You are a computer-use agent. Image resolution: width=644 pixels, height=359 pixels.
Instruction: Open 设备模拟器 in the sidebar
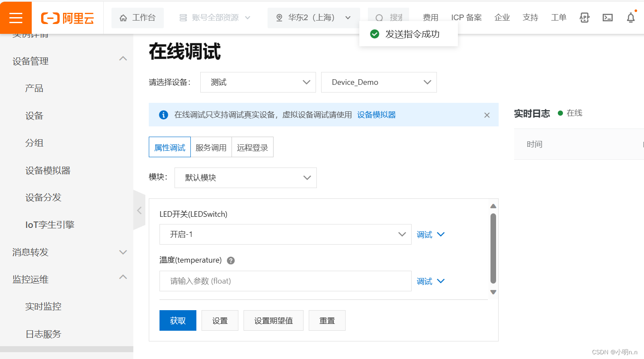[x=48, y=171]
